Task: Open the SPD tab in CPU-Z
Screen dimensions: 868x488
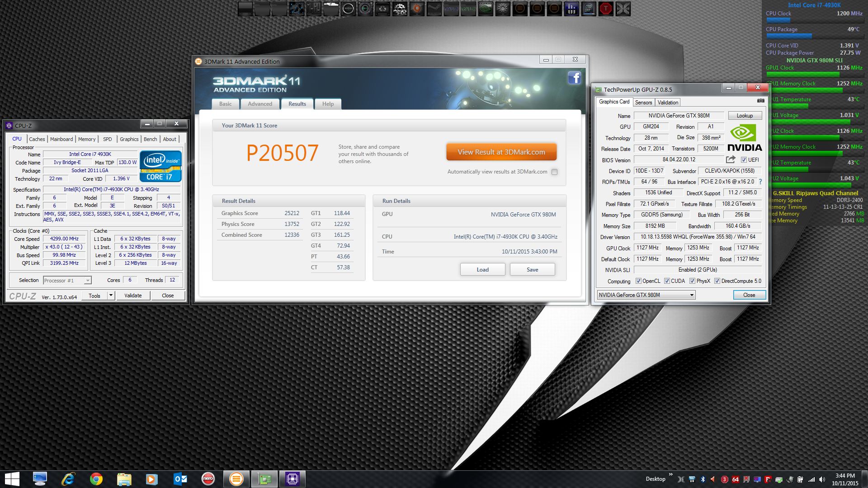Action: pyautogui.click(x=107, y=139)
